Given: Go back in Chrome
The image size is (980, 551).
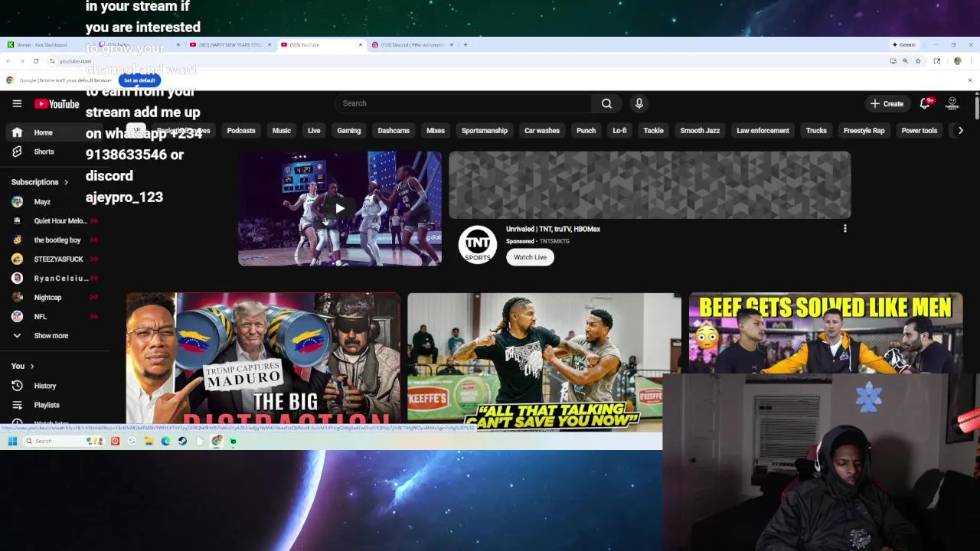Looking at the screenshot, I should point(8,60).
